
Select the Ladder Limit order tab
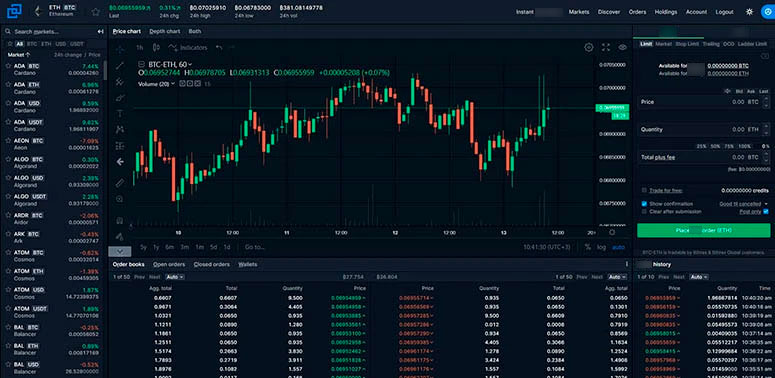[752, 44]
